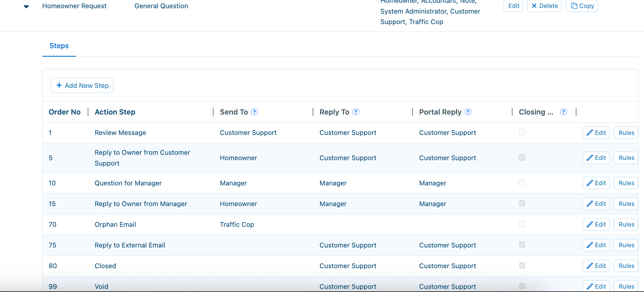644x292 pixels.
Task: Click the help icon beside Closing column
Action: click(563, 112)
